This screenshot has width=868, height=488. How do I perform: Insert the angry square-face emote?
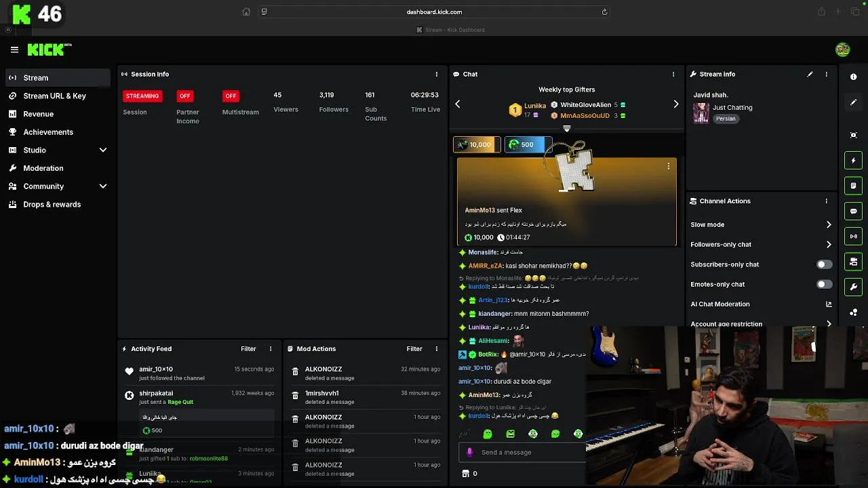click(x=510, y=434)
